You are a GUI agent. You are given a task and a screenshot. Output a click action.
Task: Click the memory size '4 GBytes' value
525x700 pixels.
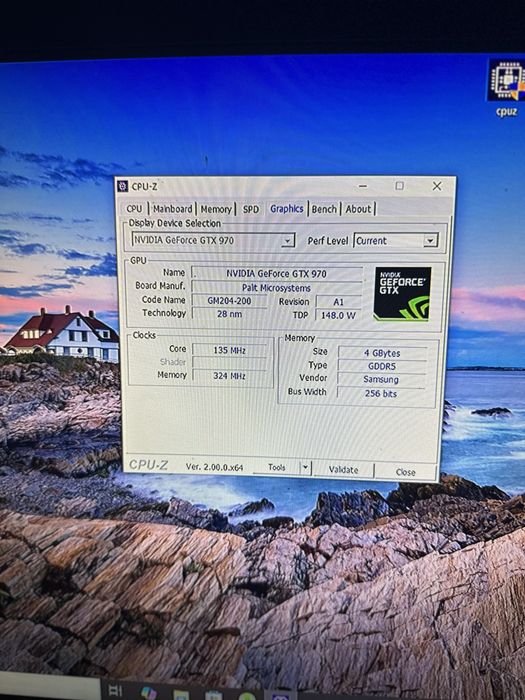pyautogui.click(x=382, y=353)
